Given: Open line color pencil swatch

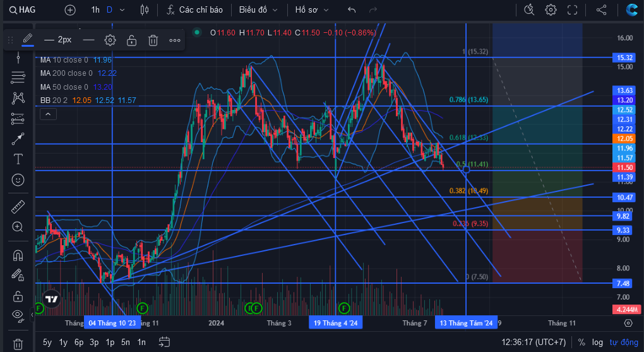Looking at the screenshot, I should coord(28,39).
